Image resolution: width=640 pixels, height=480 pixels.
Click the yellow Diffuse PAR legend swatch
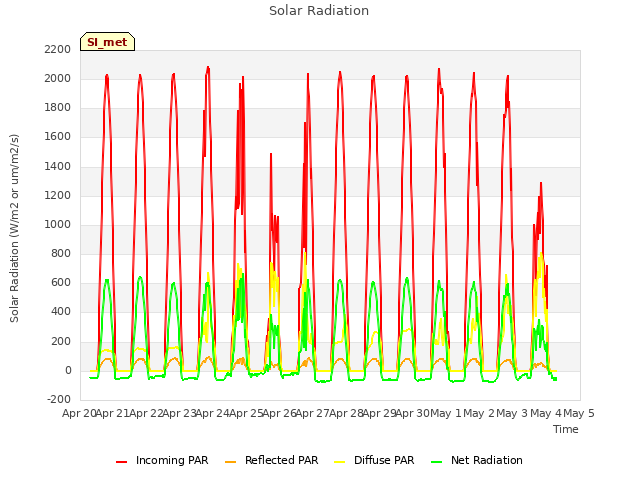click(x=340, y=462)
